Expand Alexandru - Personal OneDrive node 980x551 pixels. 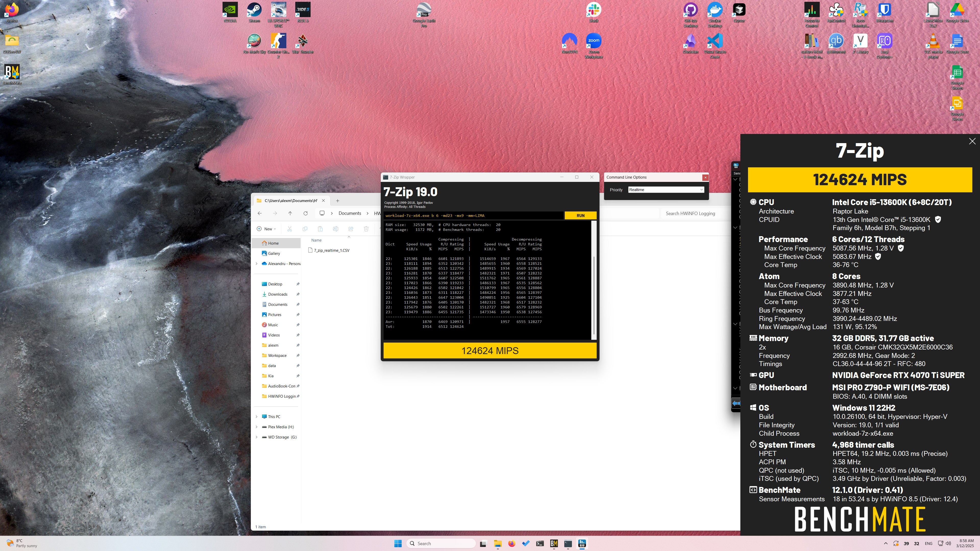tap(256, 264)
